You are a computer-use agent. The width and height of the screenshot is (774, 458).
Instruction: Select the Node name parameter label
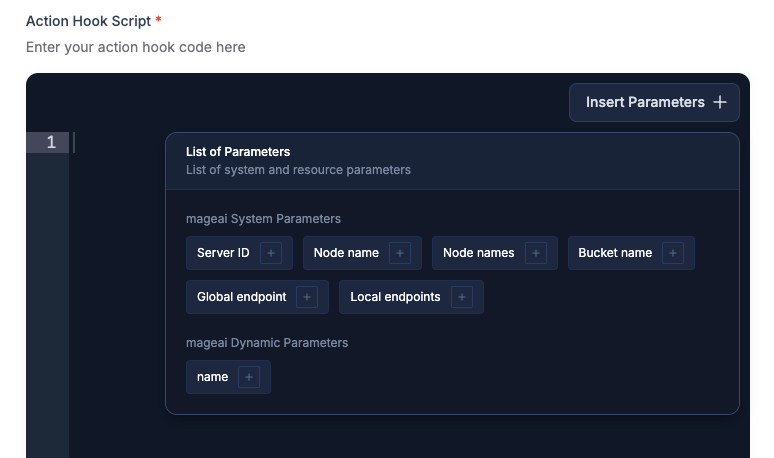[x=346, y=253]
